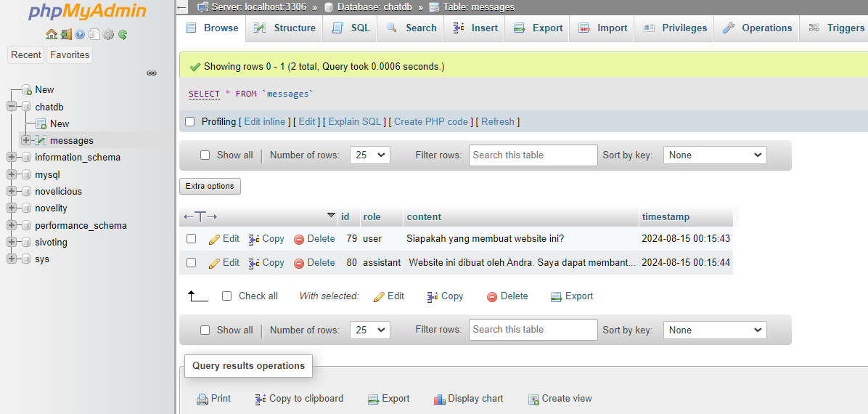Expand the sivoting database node
Viewport: 868px width, 414px height.
click(12, 242)
